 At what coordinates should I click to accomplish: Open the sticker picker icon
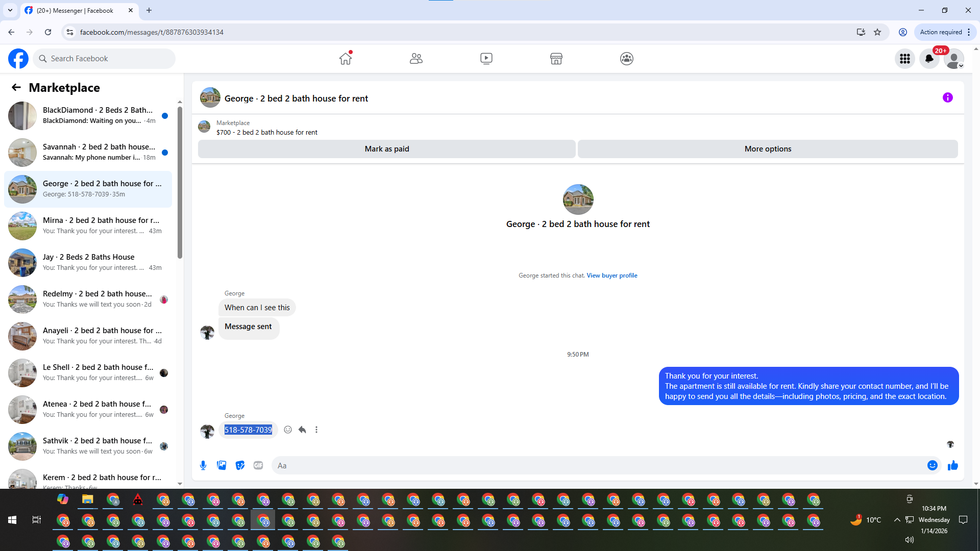(240, 465)
